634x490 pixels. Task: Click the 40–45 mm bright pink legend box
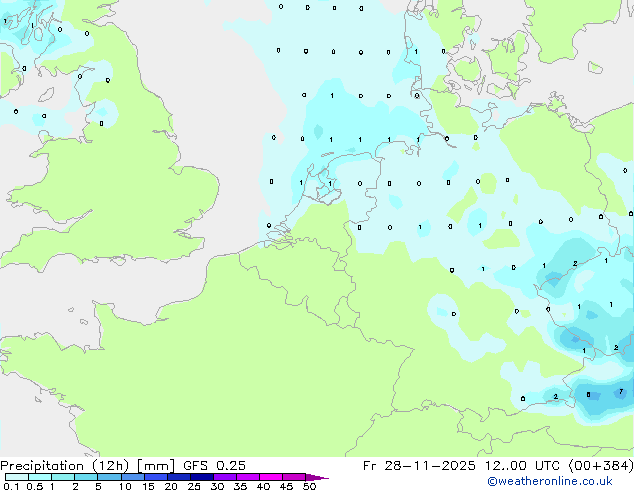[271, 477]
